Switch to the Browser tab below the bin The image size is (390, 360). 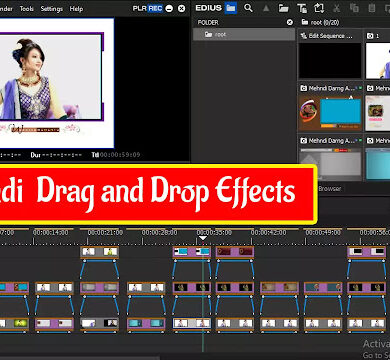pyautogui.click(x=329, y=188)
